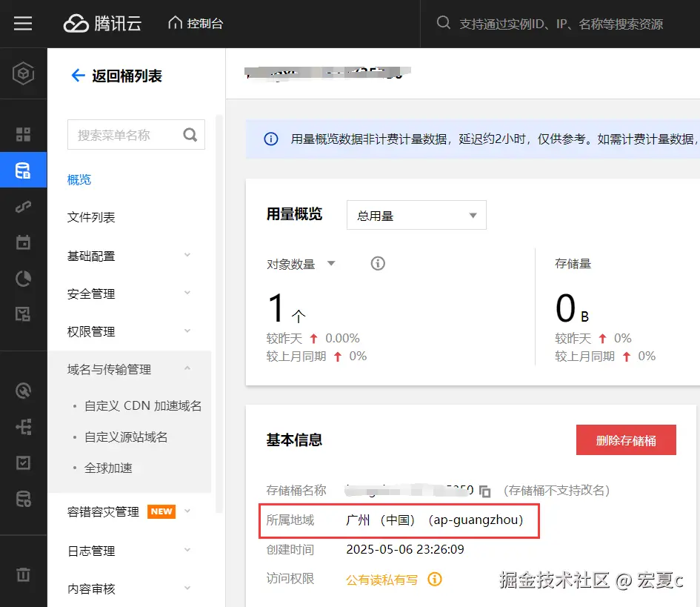
Task: Open the 总用量 dropdown
Action: [416, 215]
